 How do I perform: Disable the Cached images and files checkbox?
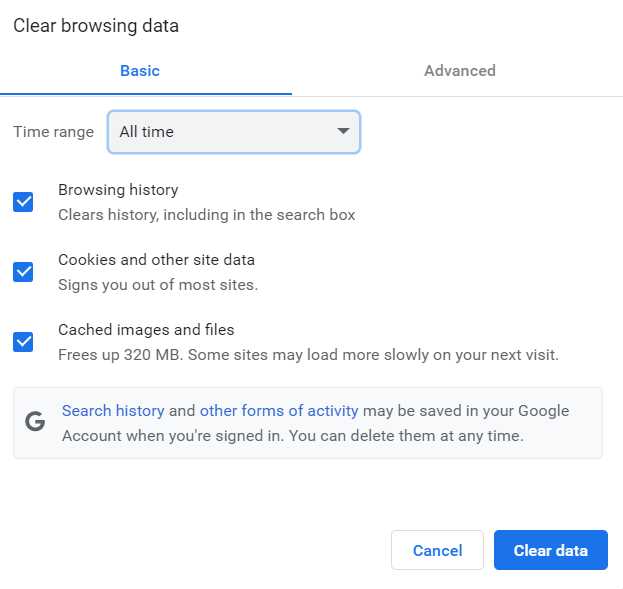click(23, 342)
